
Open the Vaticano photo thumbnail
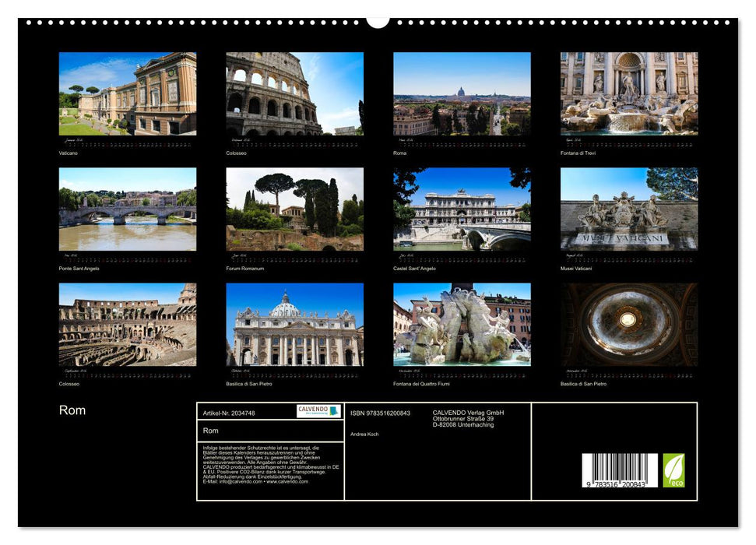pyautogui.click(x=128, y=94)
